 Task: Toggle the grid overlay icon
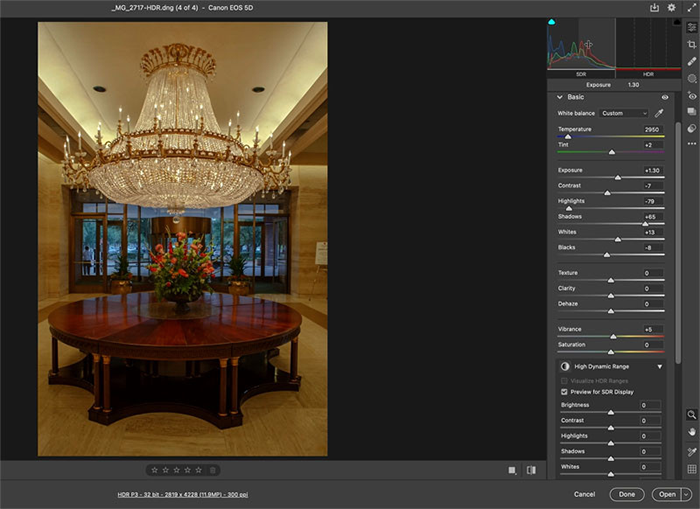pyautogui.click(x=692, y=469)
